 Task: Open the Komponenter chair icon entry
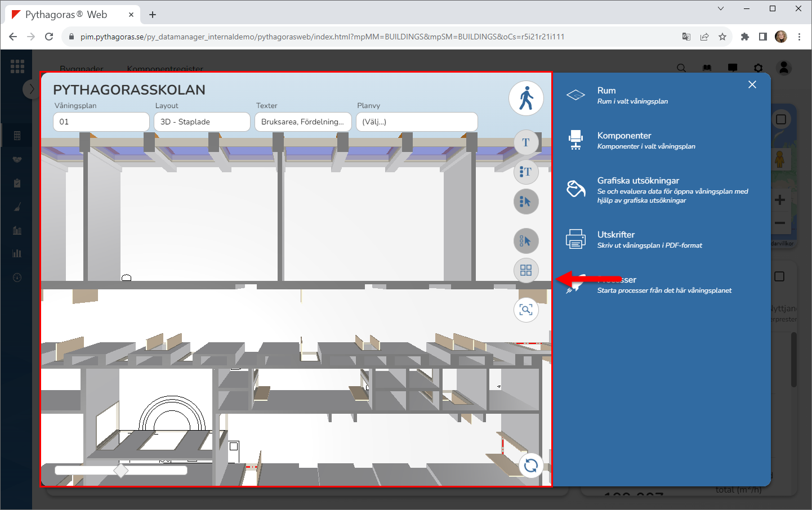[624, 140]
